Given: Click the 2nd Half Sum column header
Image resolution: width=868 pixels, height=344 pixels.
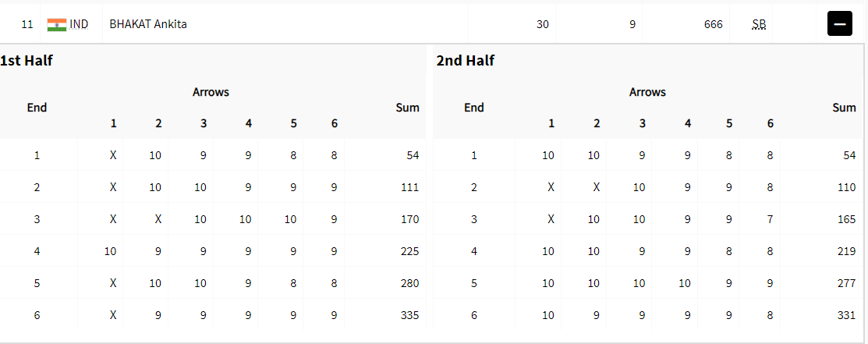Looking at the screenshot, I should [844, 108].
